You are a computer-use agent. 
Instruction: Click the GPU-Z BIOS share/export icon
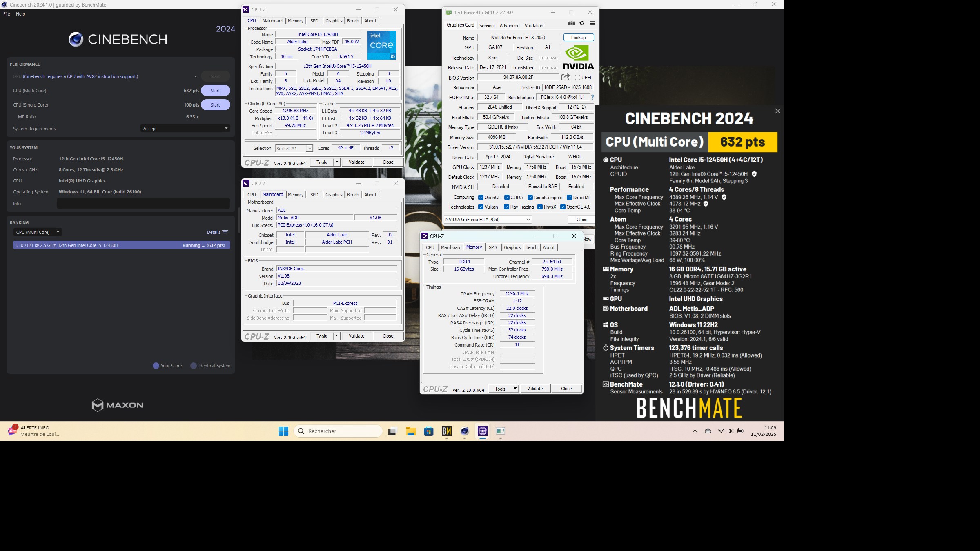tap(566, 77)
